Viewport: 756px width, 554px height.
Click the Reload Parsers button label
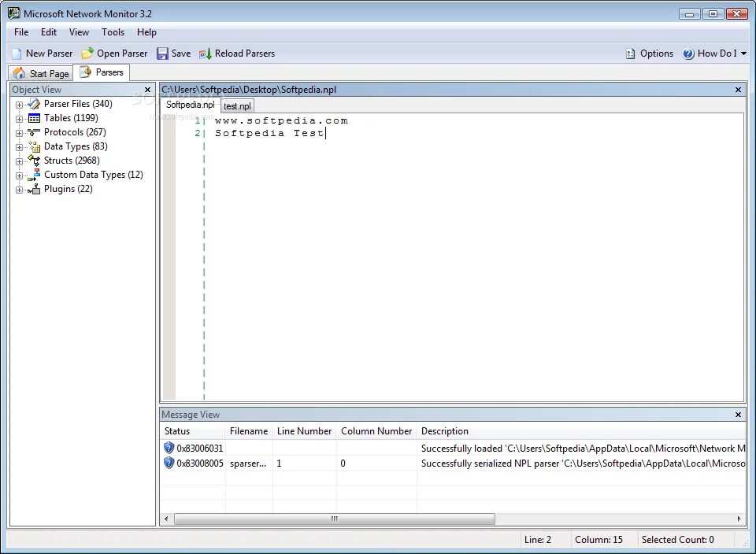click(245, 54)
